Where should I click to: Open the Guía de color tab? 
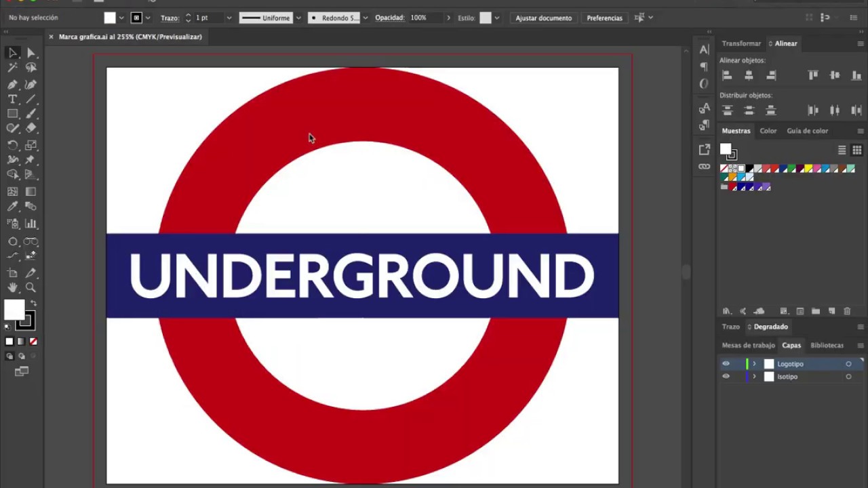coord(807,131)
